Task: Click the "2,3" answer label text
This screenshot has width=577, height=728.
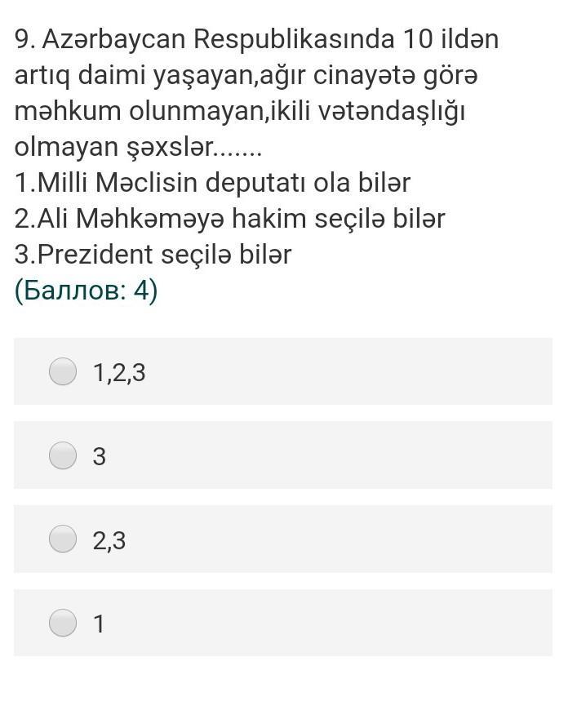Action: [109, 540]
